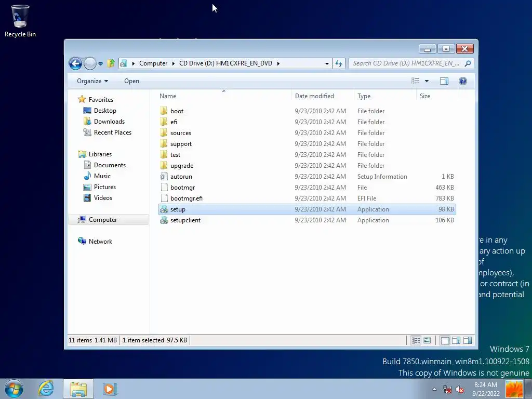Select the no-pane layout icon in status bar

(x=445, y=340)
